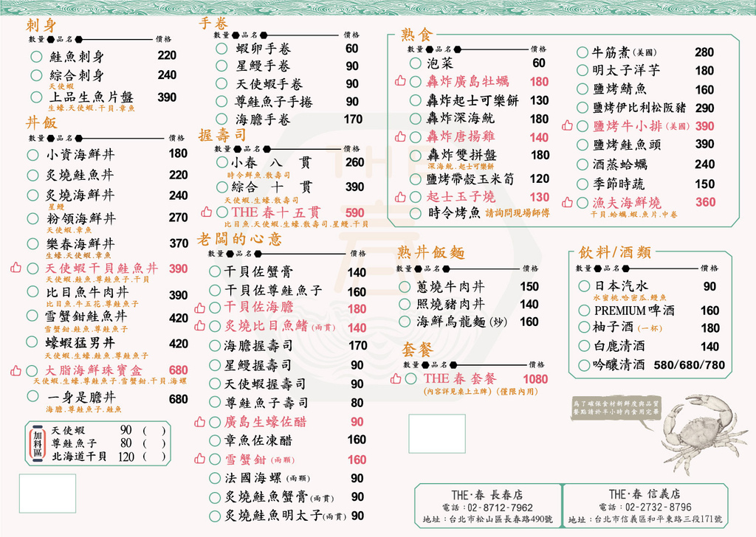Click the 熟丼飯麵 section heading
The image size is (756, 537).
click(431, 252)
